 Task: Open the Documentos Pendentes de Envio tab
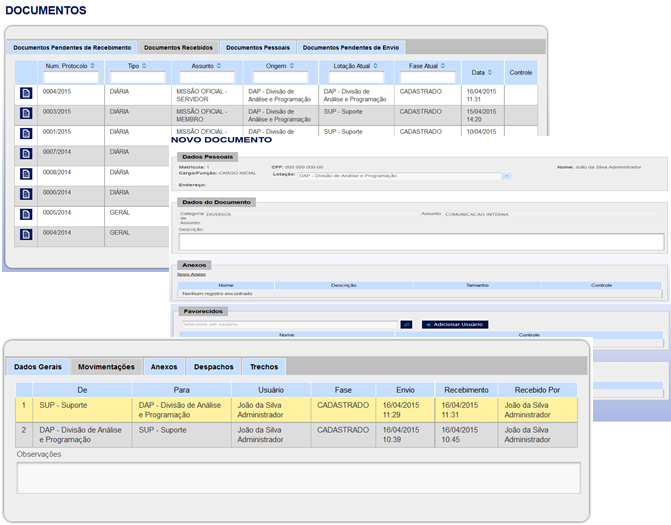pos(351,47)
